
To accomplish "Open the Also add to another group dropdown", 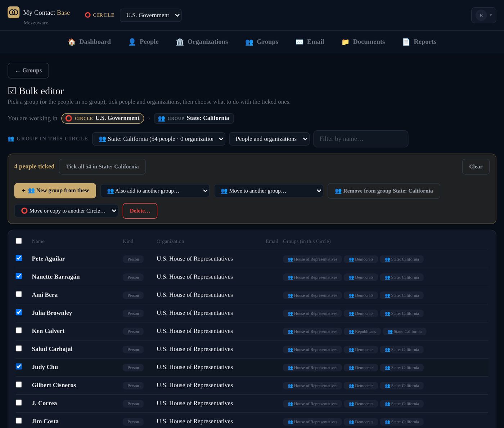I will coord(155,191).
